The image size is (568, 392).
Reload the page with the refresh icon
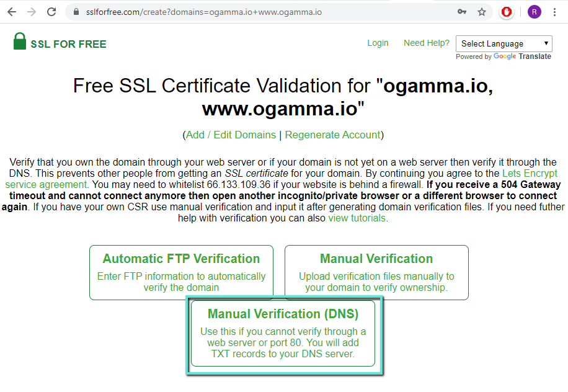pos(51,12)
